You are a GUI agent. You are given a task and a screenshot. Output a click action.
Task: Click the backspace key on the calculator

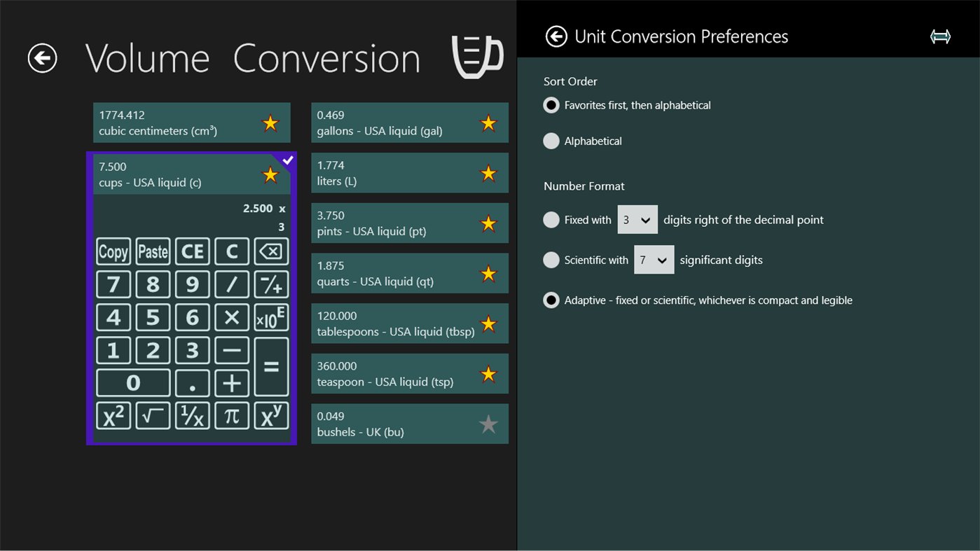pyautogui.click(x=271, y=251)
